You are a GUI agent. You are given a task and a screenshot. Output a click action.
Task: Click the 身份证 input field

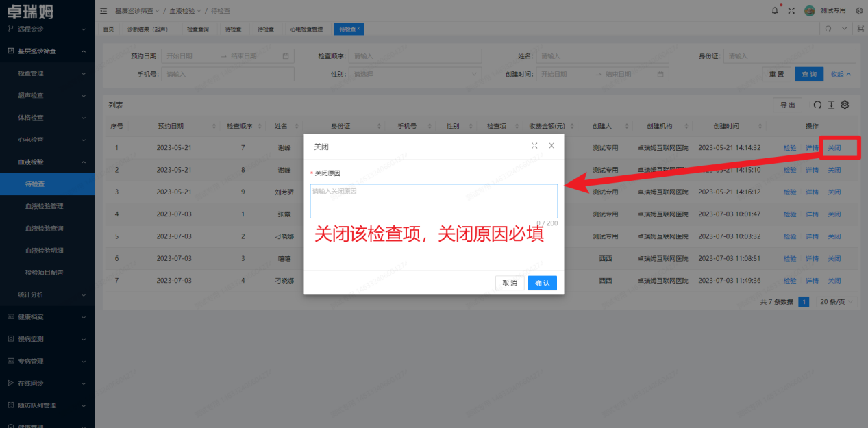pos(789,55)
